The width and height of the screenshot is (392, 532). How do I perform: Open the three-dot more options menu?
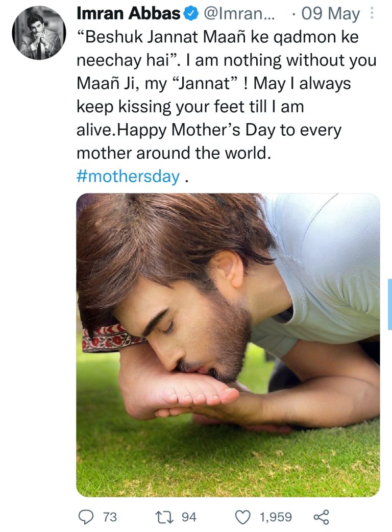click(372, 13)
